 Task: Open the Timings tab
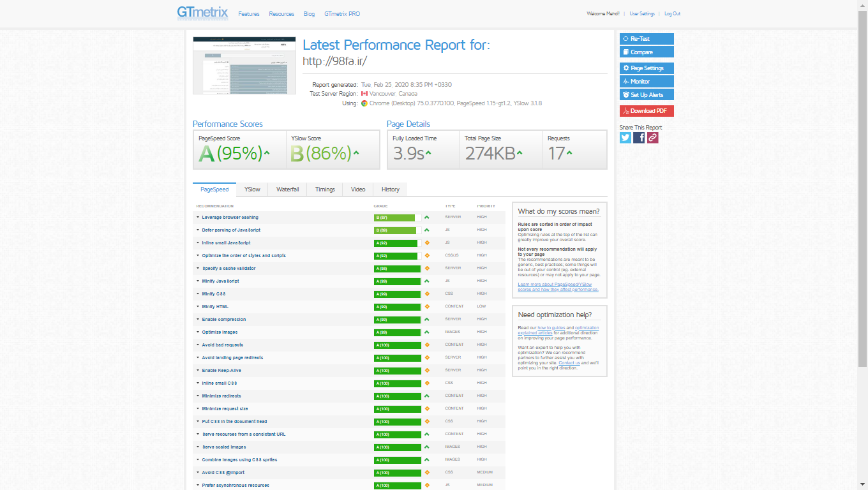325,189
